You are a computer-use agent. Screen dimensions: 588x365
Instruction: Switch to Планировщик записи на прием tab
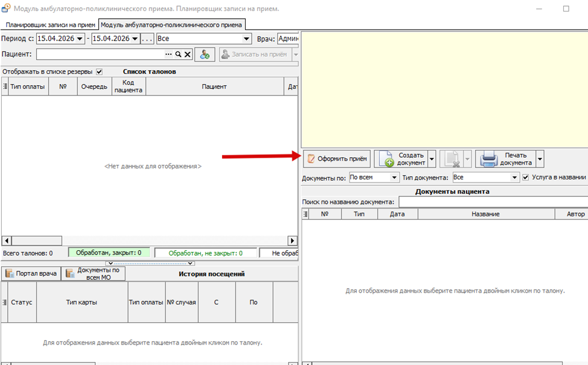[50, 25]
